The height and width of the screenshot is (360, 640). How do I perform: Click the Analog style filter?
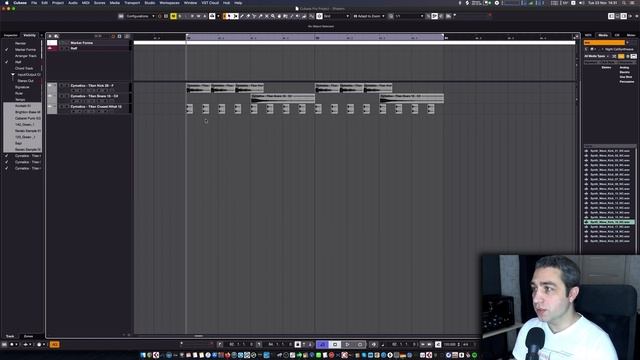pyautogui.click(x=624, y=67)
